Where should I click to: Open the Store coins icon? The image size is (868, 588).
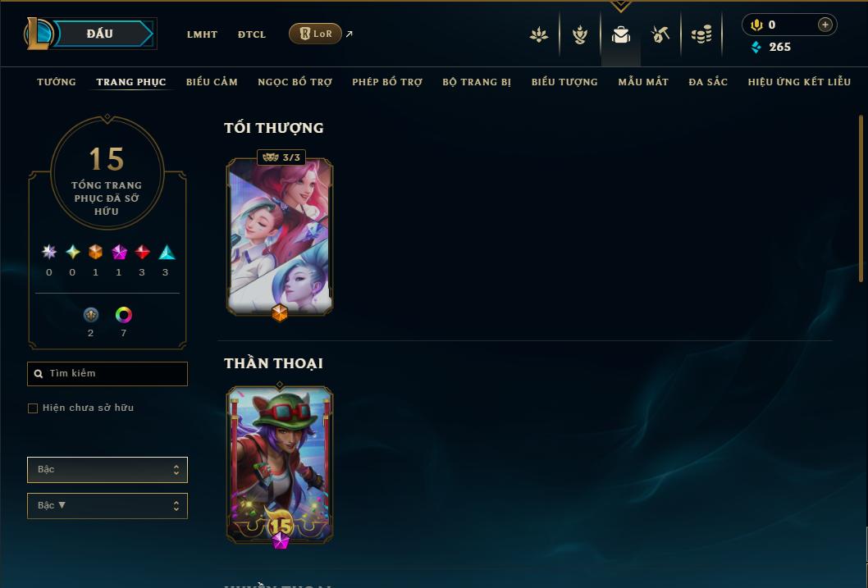point(701,34)
